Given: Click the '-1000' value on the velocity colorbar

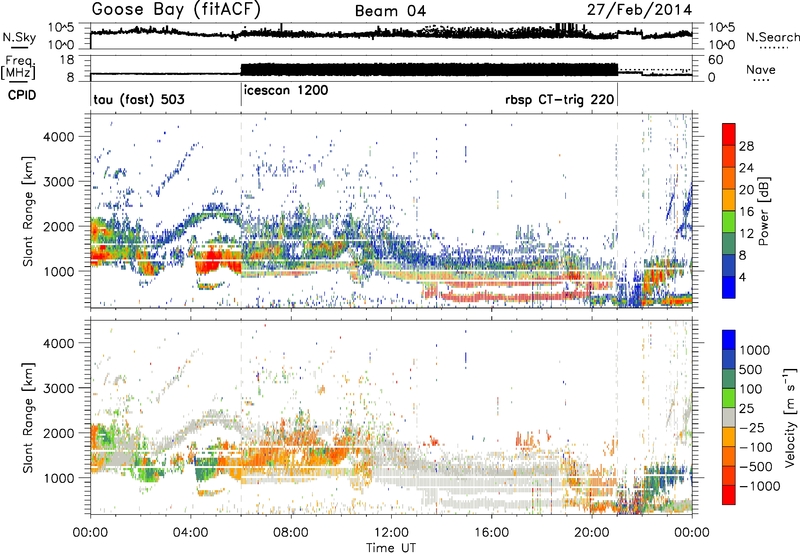Looking at the screenshot, I should [759, 486].
